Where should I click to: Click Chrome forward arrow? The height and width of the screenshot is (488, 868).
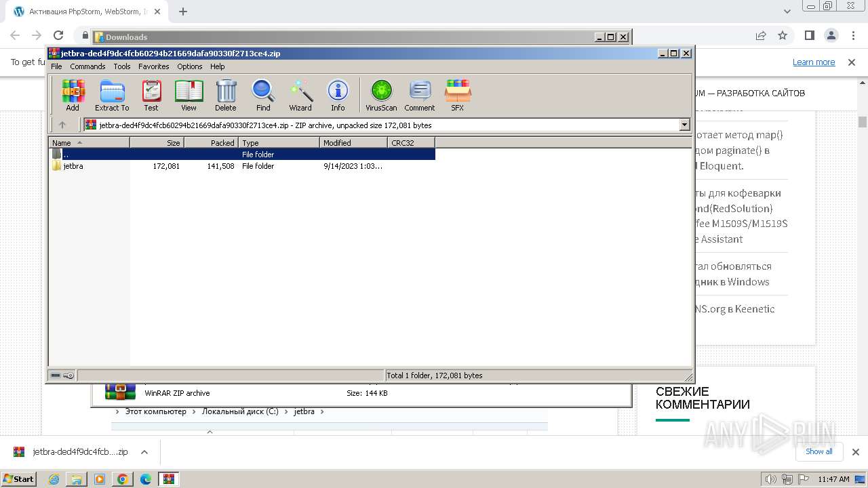point(37,35)
